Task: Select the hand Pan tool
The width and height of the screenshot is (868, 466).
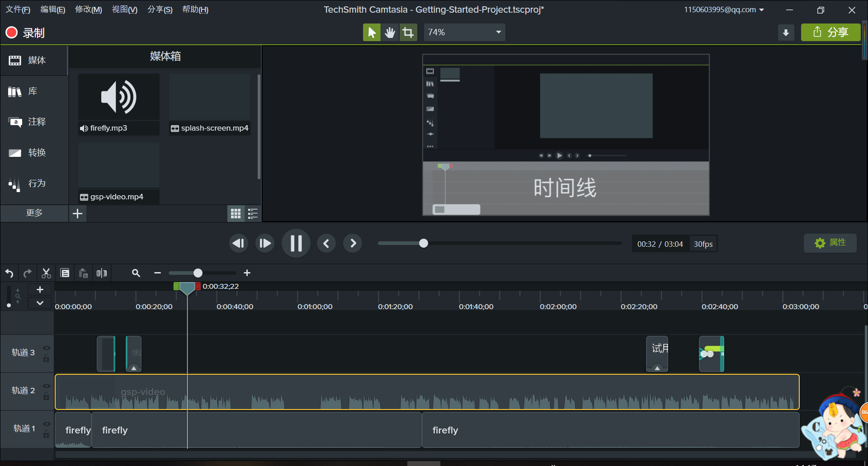Action: point(390,33)
